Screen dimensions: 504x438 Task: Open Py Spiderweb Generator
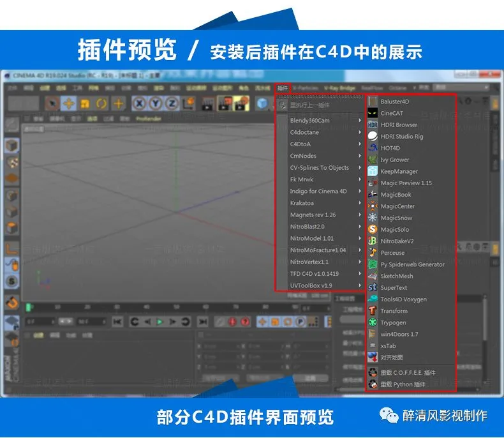click(x=411, y=264)
